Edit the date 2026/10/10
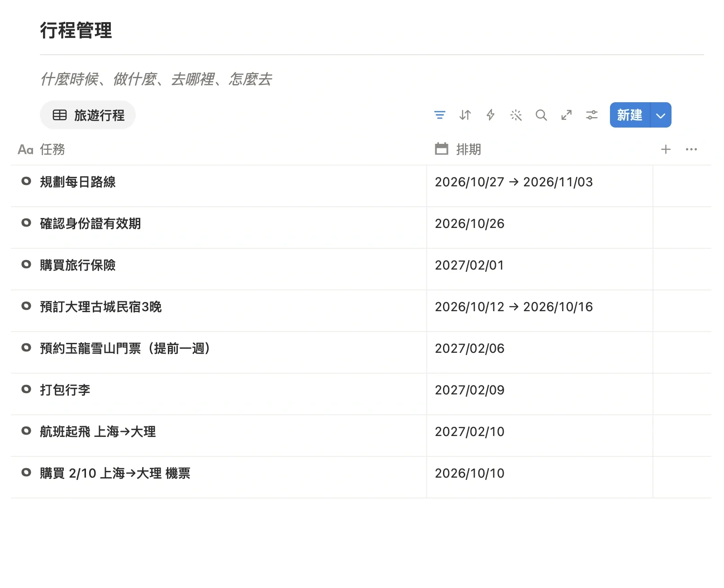The width and height of the screenshot is (724, 588). (470, 473)
